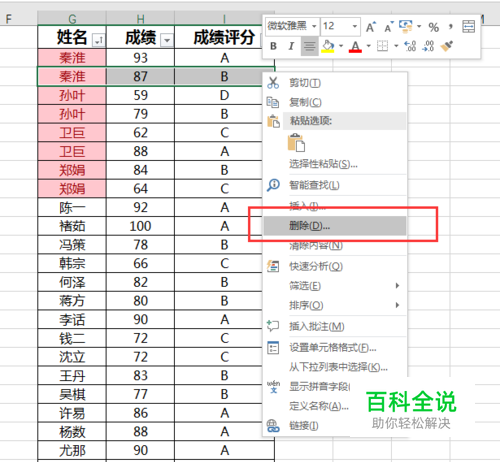Open the font size 12 dropdown
This screenshot has width=500, height=462.
tap(355, 26)
